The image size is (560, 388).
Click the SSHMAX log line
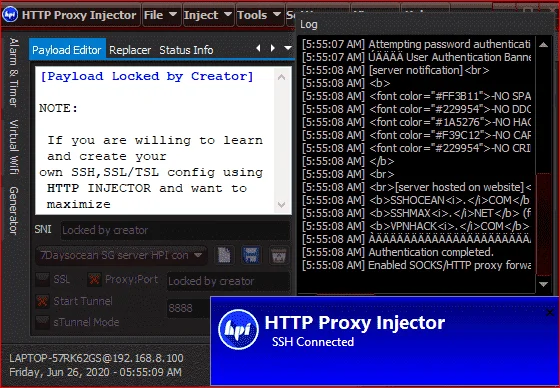coord(416,213)
